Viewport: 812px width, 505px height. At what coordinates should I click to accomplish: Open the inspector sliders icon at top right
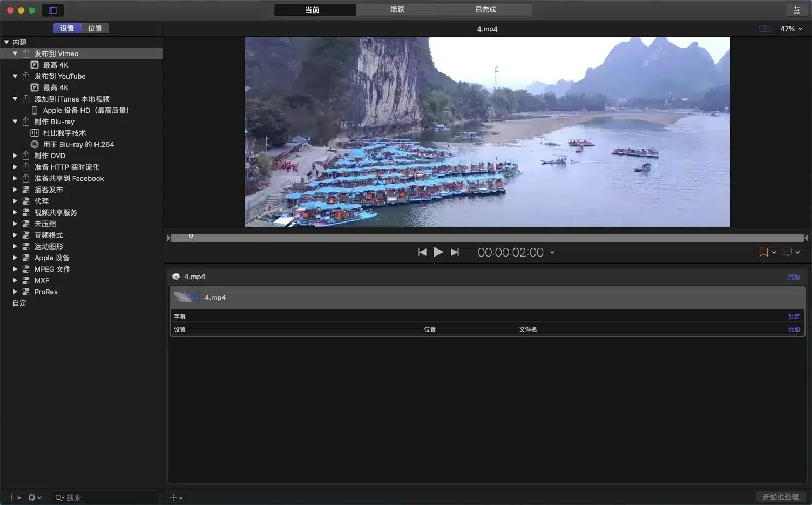[x=796, y=10]
